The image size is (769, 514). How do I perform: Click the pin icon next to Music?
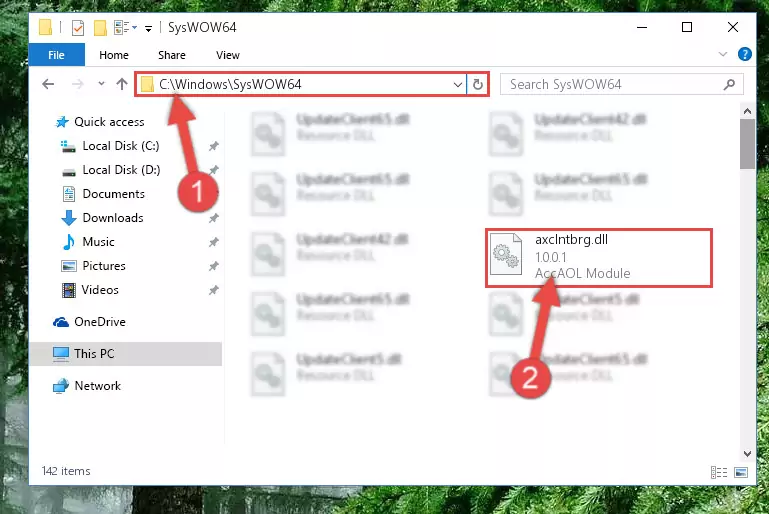point(213,242)
